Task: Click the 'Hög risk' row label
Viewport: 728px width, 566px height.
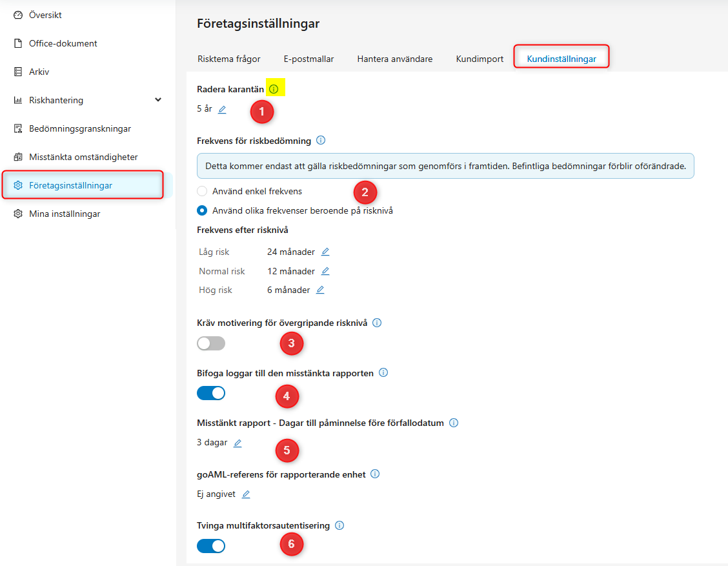Action: [216, 290]
